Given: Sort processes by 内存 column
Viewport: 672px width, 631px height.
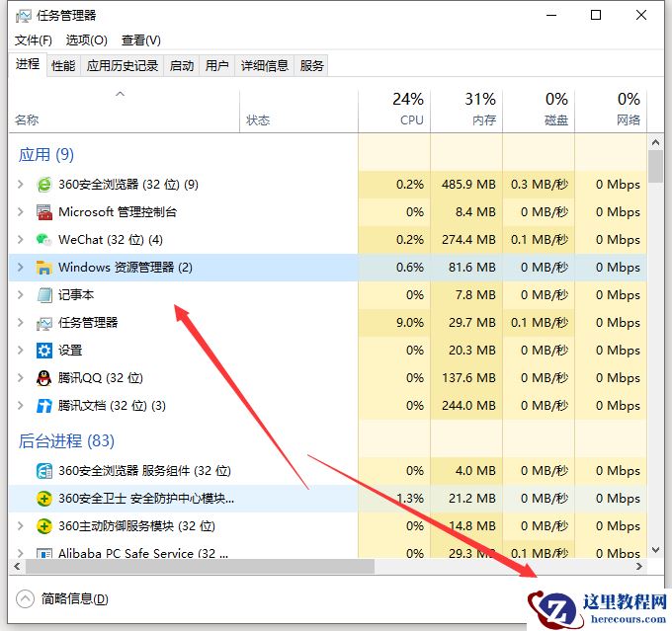Looking at the screenshot, I should pos(466,112).
